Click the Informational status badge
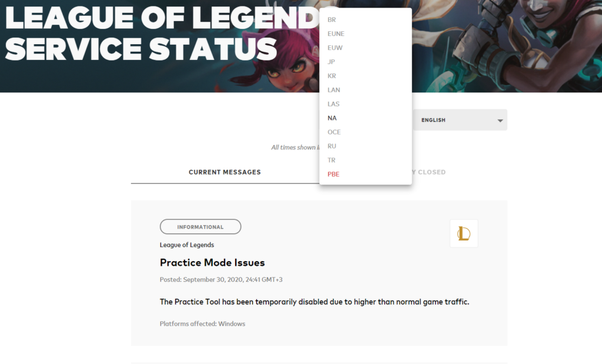The height and width of the screenshot is (364, 602). [x=200, y=226]
